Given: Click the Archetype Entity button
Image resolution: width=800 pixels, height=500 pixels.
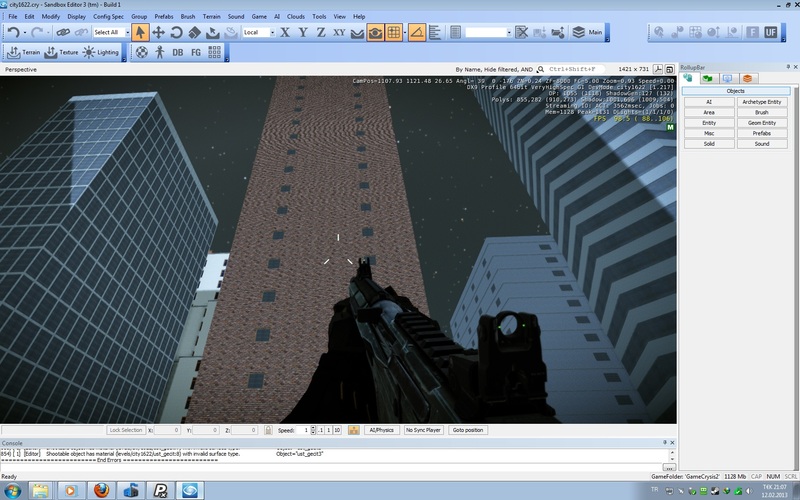Looking at the screenshot, I should pos(762,102).
